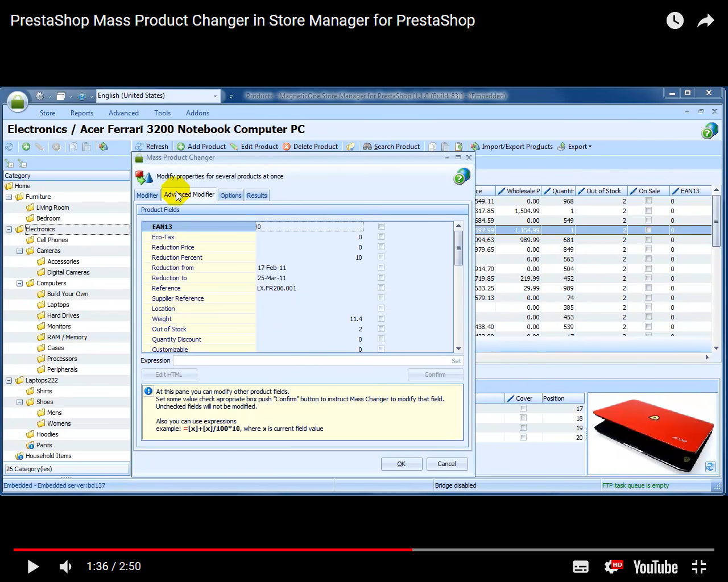The height and width of the screenshot is (582, 728).
Task: Switch to the Options tab
Action: [231, 196]
